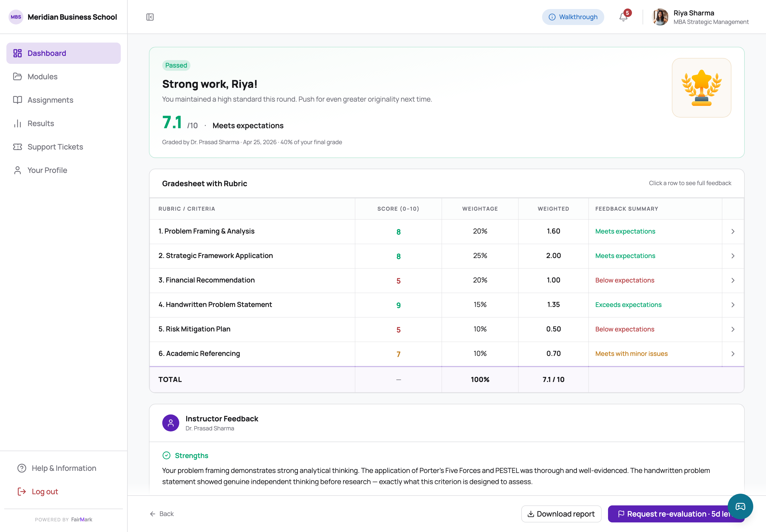Expand Academic Referencing row chevron
The height and width of the screenshot is (532, 766).
click(733, 354)
